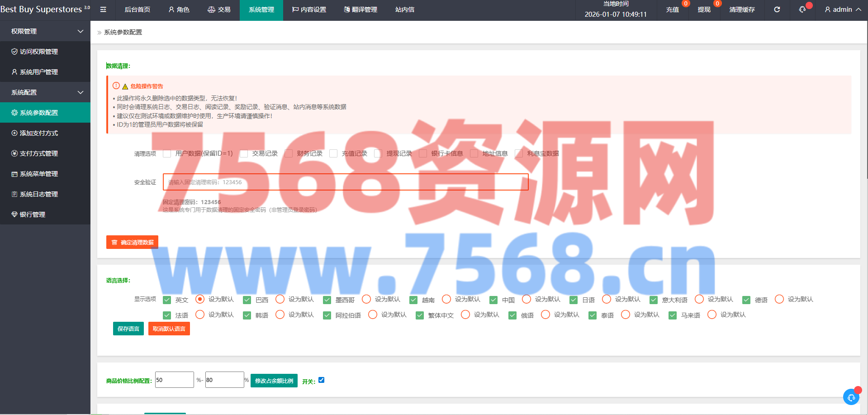The width and height of the screenshot is (868, 415).
Task: Open the 翻译管理 top menu
Action: (x=360, y=10)
